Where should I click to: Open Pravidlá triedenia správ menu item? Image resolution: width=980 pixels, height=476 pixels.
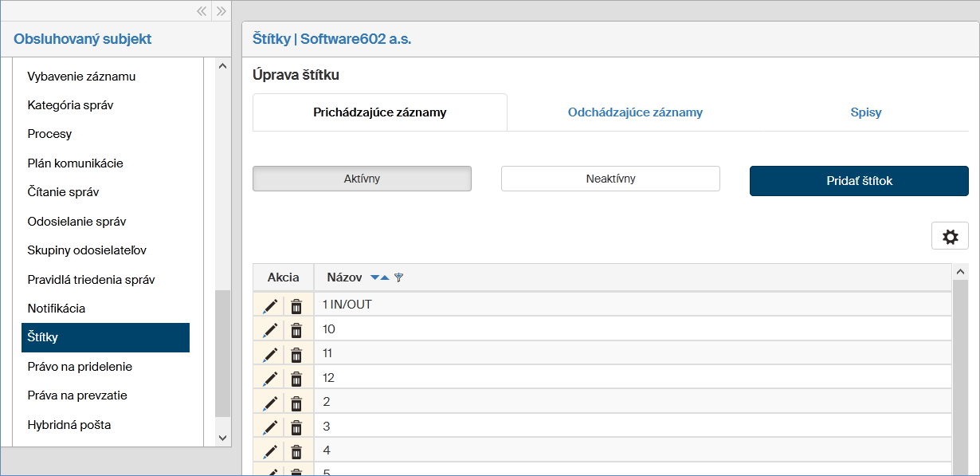(91, 279)
